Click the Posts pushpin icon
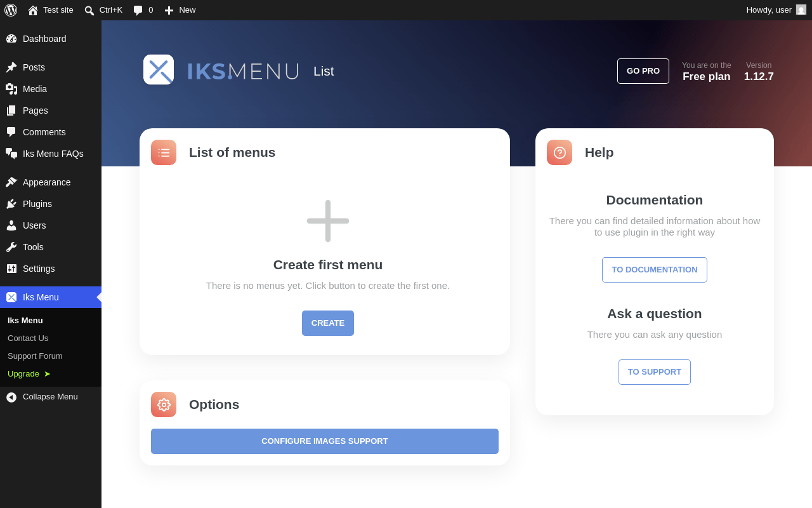 click(11, 67)
